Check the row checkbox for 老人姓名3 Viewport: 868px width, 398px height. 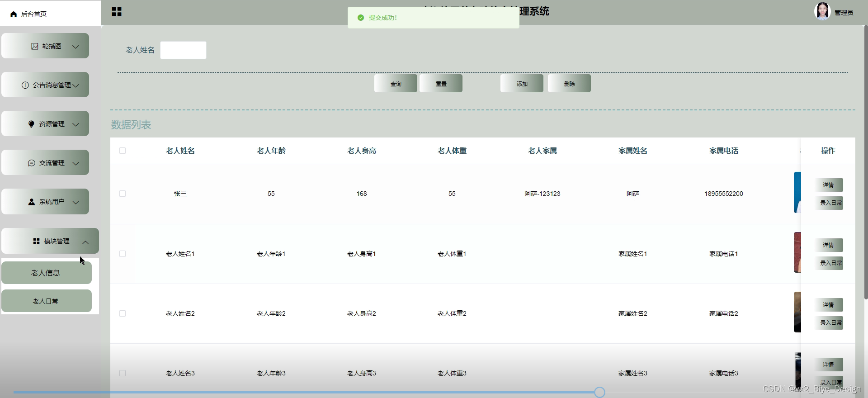pos(123,373)
